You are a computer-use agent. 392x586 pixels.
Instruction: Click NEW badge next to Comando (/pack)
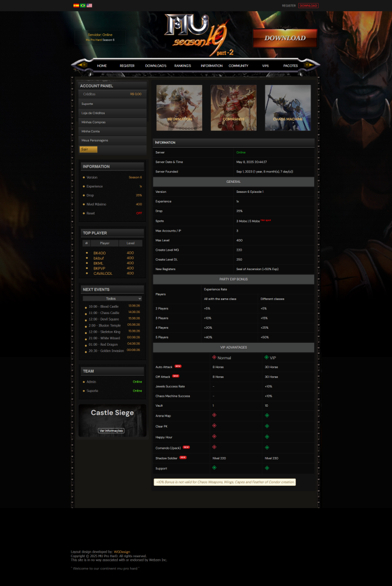pyautogui.click(x=186, y=447)
